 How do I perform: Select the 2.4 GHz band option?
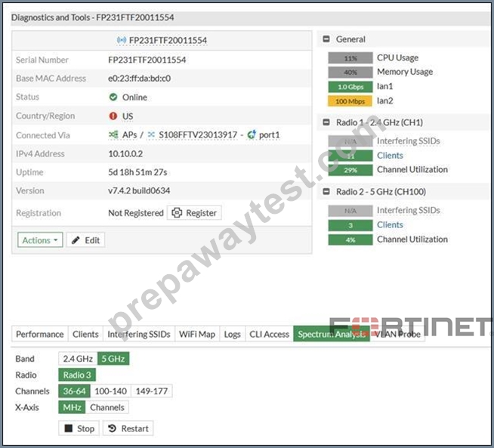(78, 359)
